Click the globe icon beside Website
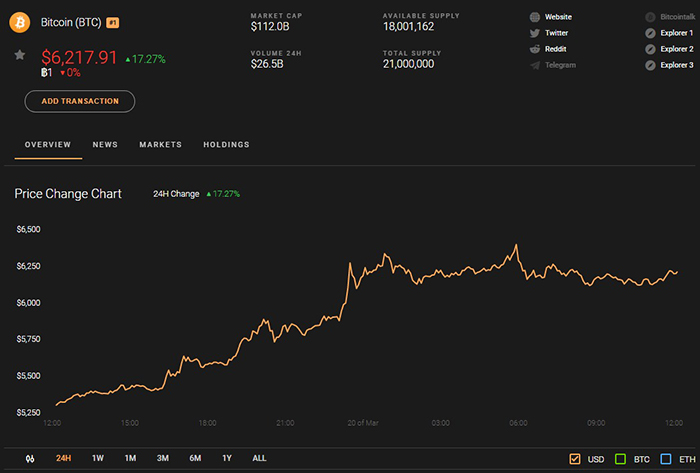Image resolution: width=700 pixels, height=473 pixels. tap(534, 17)
